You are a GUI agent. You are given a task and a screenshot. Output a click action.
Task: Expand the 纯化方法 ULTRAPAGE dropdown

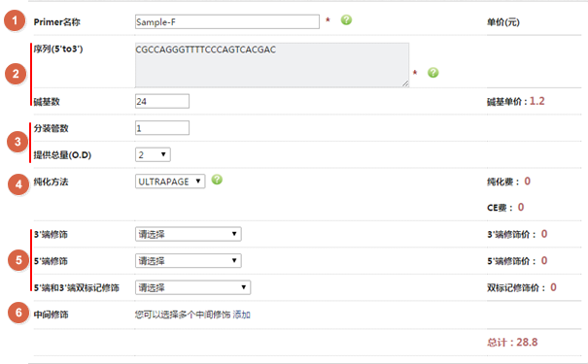click(x=170, y=182)
